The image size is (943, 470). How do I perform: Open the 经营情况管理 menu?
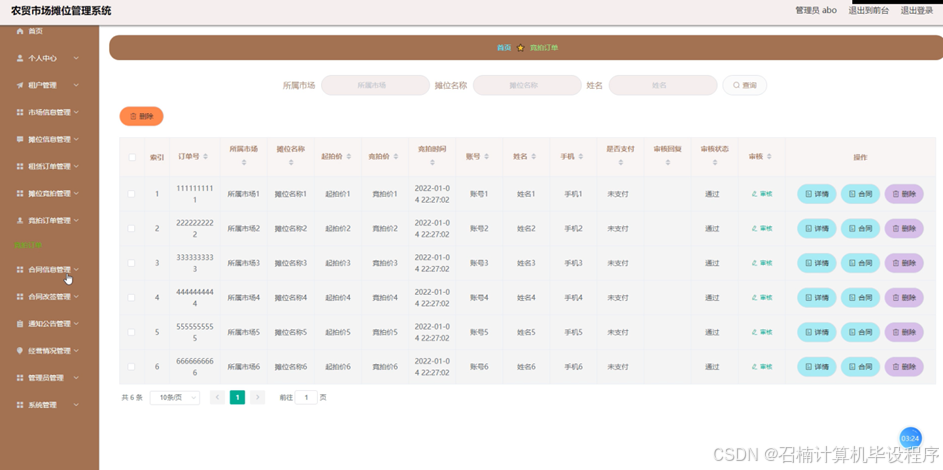click(49, 351)
